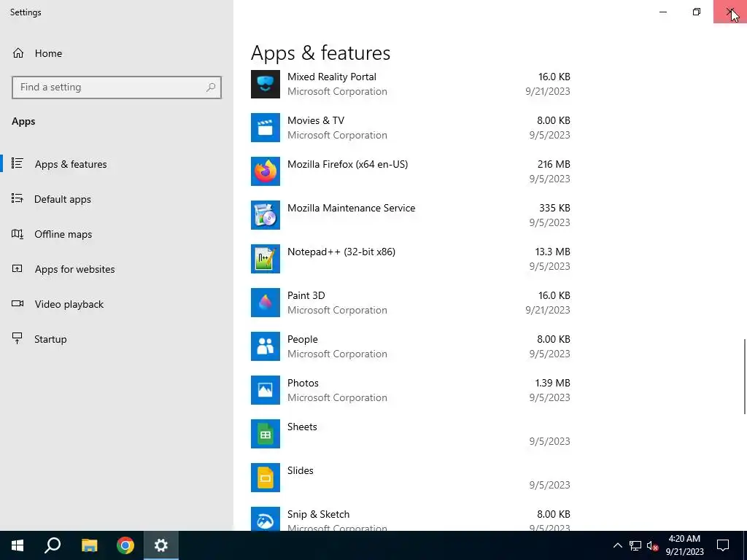Image resolution: width=747 pixels, height=560 pixels.
Task: Click the Settings gear on the taskbar
Action: 161,545
